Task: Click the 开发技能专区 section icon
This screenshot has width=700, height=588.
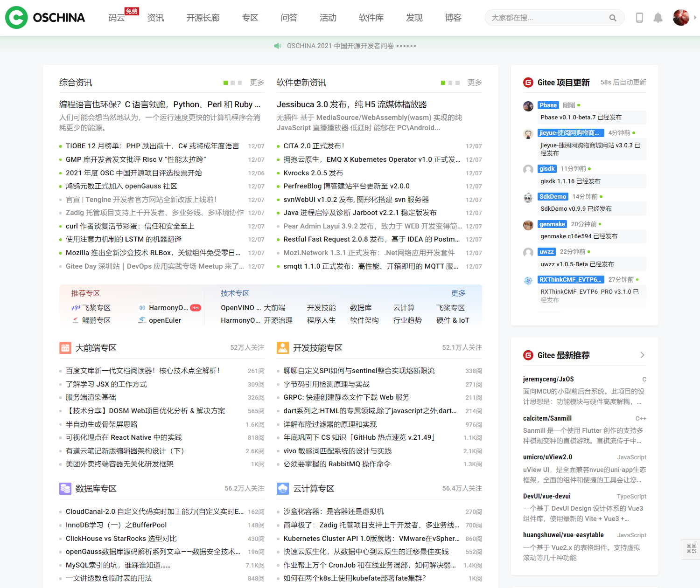Action: 283,348
